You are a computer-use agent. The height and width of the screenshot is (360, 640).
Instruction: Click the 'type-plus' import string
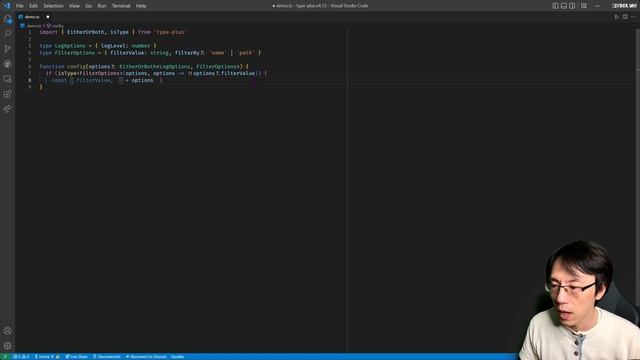click(x=170, y=32)
